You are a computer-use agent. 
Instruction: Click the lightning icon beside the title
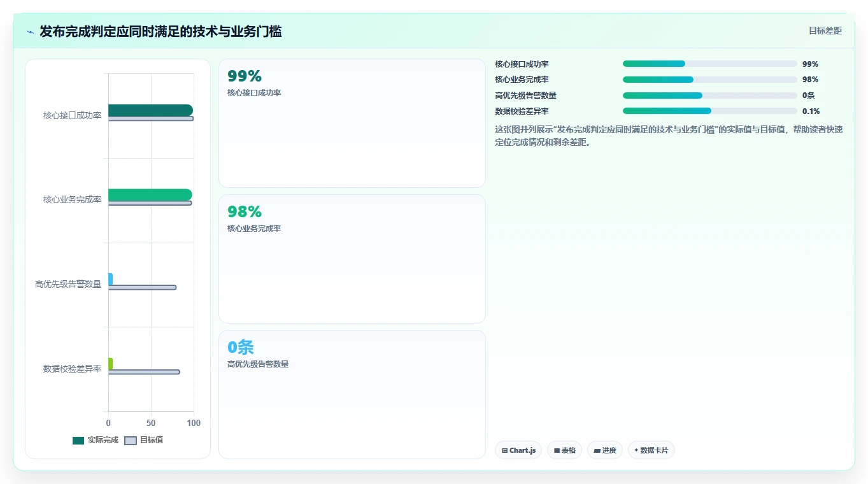[30, 32]
